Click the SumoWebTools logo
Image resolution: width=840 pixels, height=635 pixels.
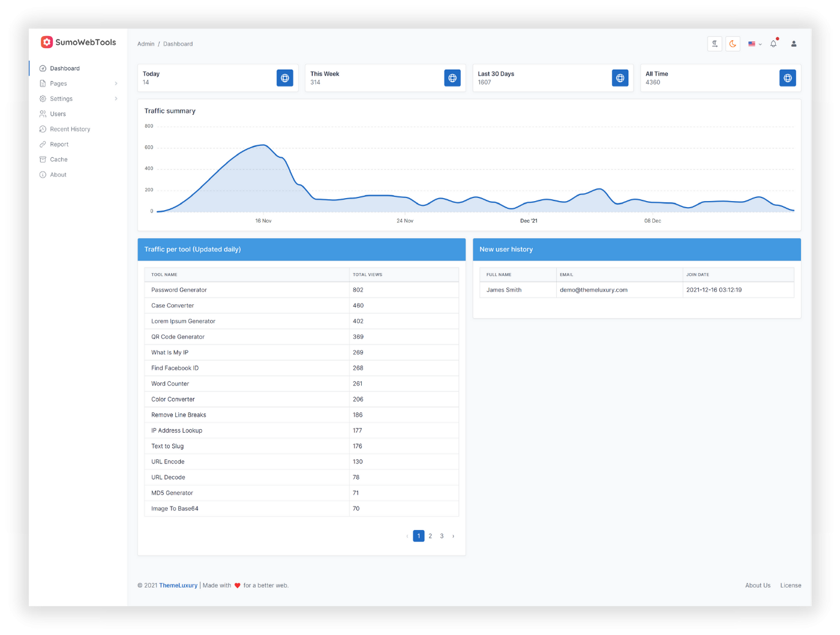(79, 42)
